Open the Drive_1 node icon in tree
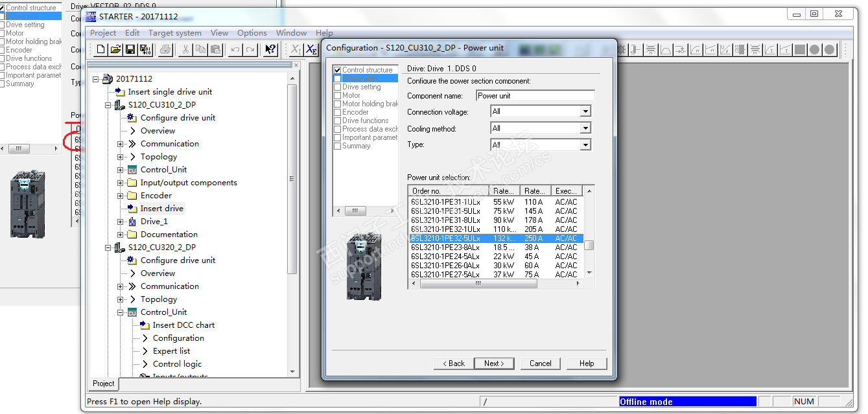The height and width of the screenshot is (414, 868). point(132,222)
